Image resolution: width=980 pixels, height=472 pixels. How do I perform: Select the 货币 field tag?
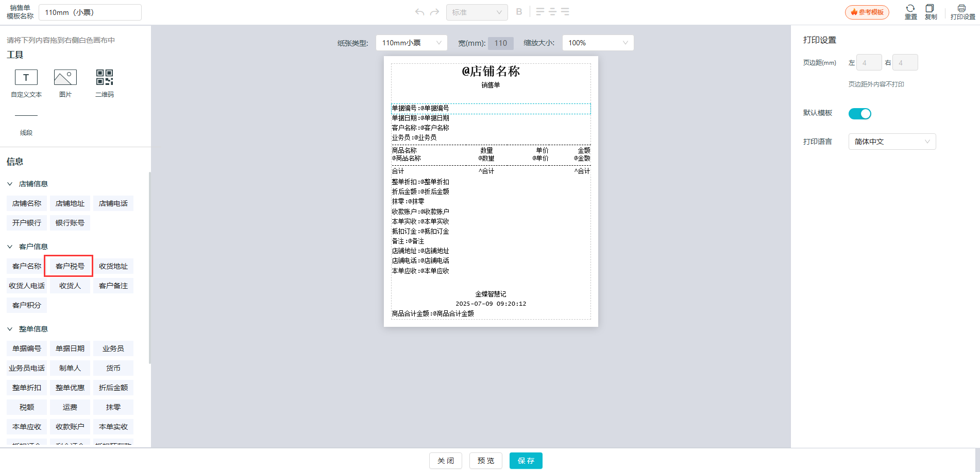point(113,368)
